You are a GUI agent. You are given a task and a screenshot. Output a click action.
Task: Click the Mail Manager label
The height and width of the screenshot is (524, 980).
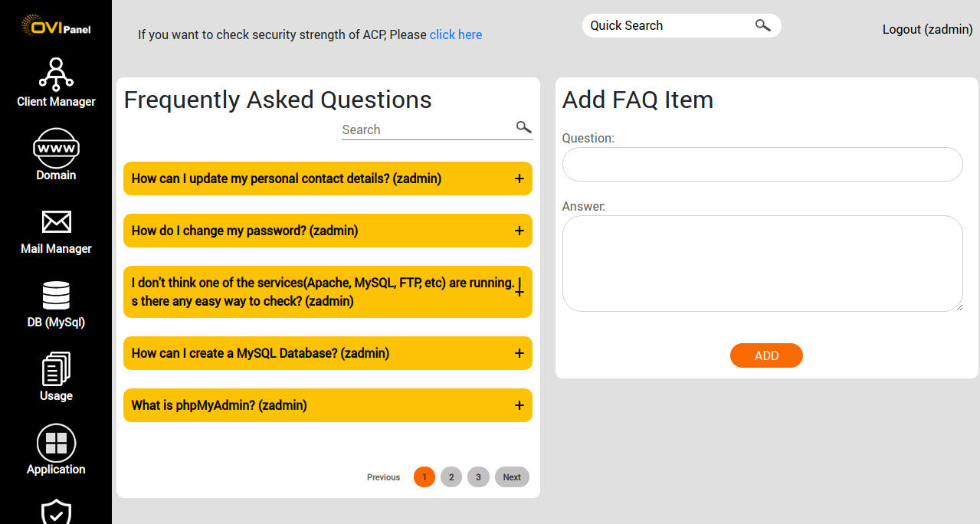(56, 249)
